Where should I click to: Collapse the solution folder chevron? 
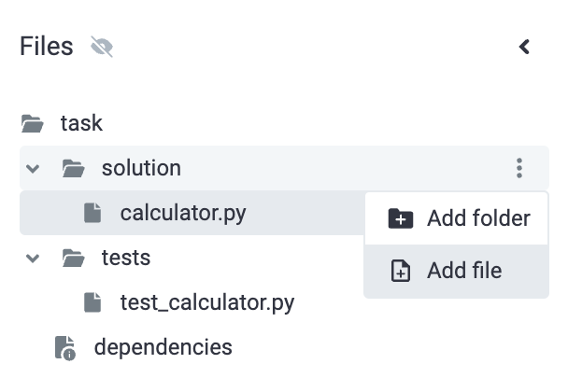[x=33, y=168]
